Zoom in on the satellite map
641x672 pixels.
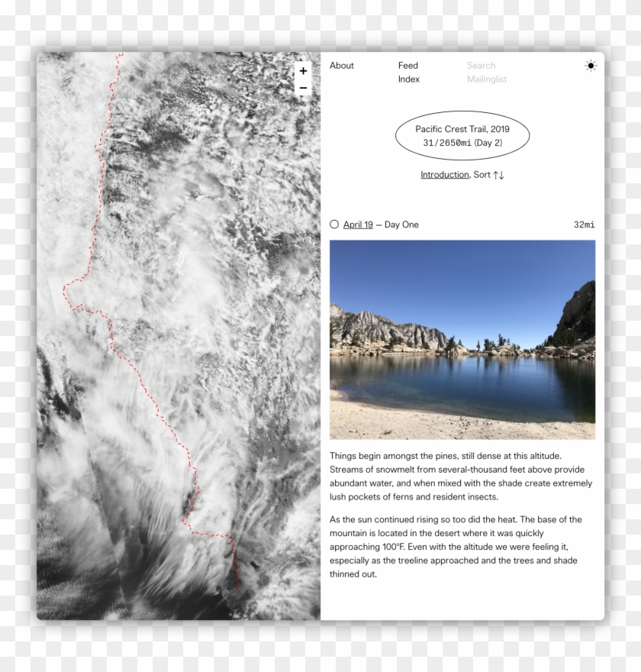tap(303, 71)
